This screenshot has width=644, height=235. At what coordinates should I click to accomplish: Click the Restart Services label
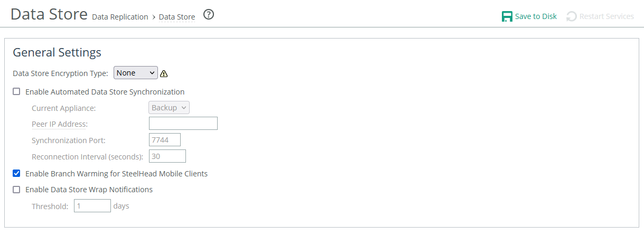(x=606, y=16)
